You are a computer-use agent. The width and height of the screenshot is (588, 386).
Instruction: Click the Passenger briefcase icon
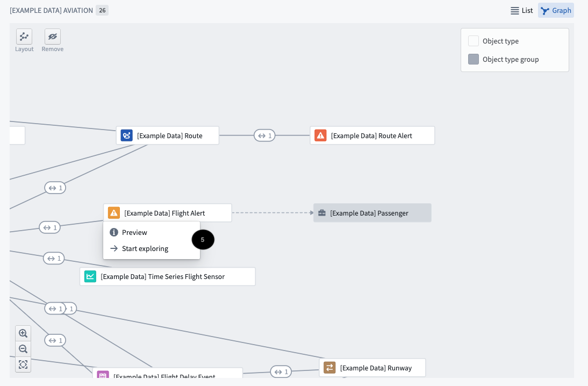(322, 213)
